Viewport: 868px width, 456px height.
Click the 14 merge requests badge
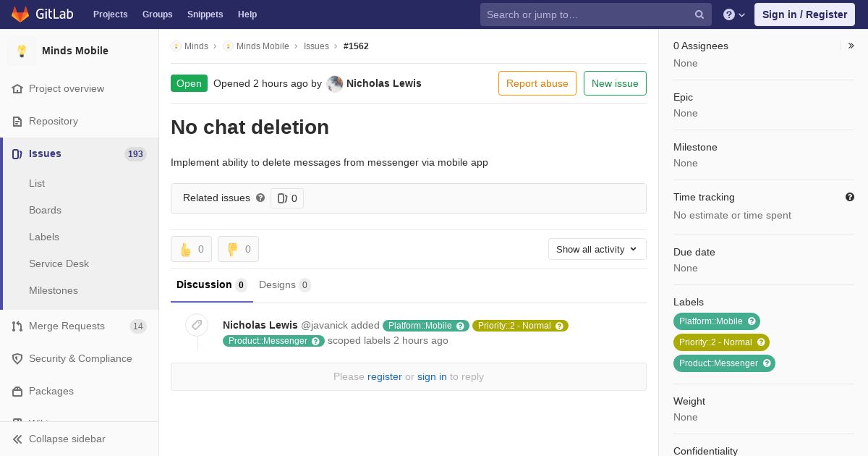click(x=138, y=326)
